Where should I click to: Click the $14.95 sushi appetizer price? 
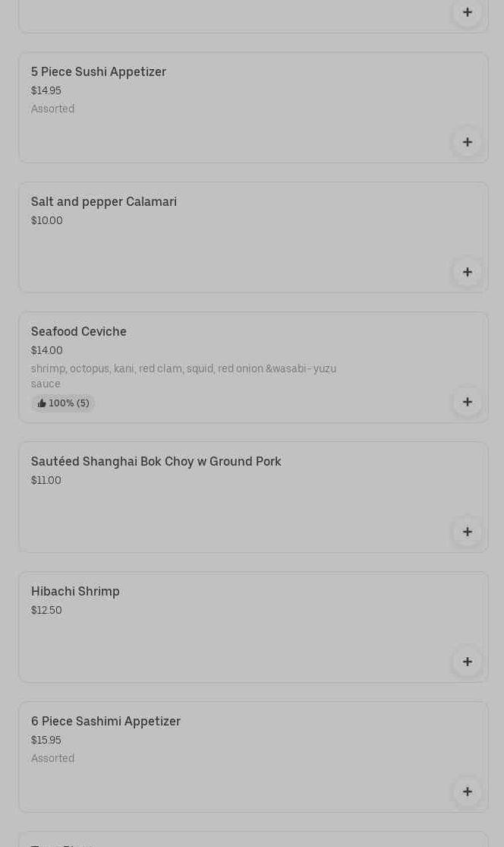[46, 91]
